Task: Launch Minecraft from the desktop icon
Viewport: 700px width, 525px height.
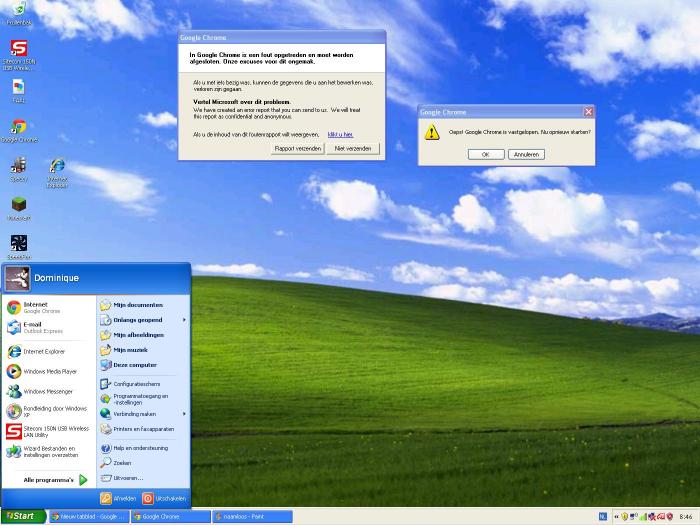Action: point(19,209)
